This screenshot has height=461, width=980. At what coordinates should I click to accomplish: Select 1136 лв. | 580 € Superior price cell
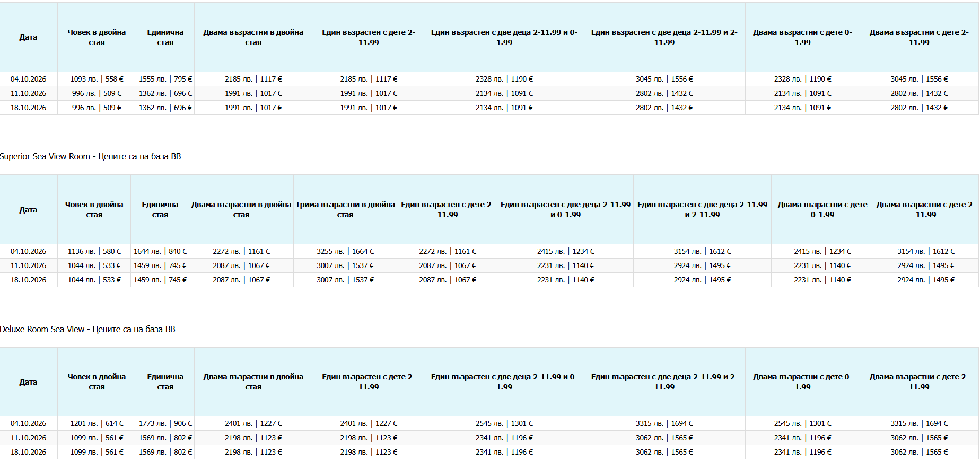[94, 251]
